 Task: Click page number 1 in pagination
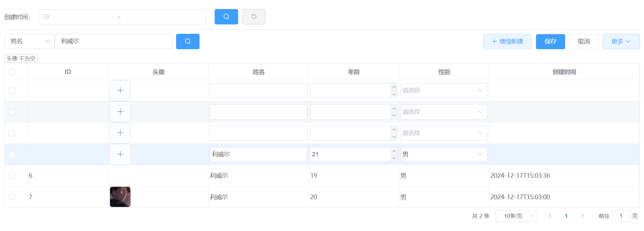coord(566,216)
